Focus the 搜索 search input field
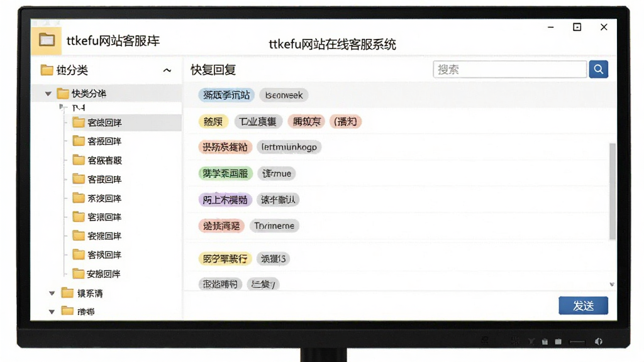Screen dimensions: 644x362 [509, 69]
